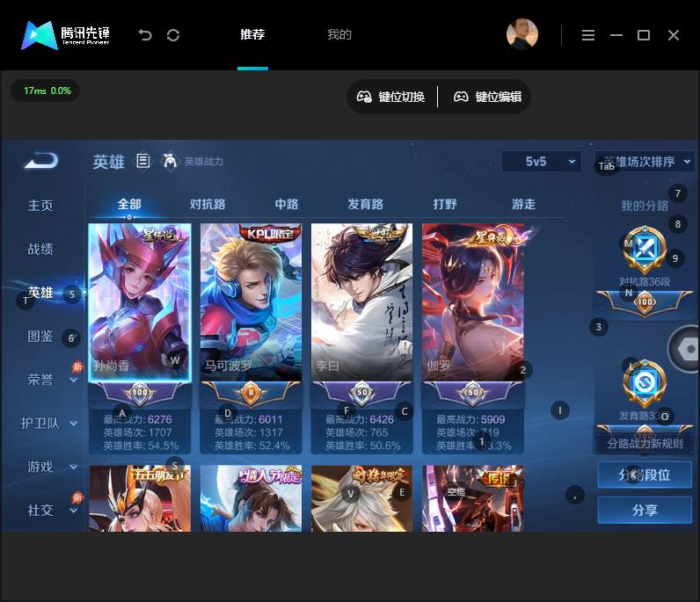Select the 李白 hero card
This screenshot has height=602, width=700.
pos(361,302)
